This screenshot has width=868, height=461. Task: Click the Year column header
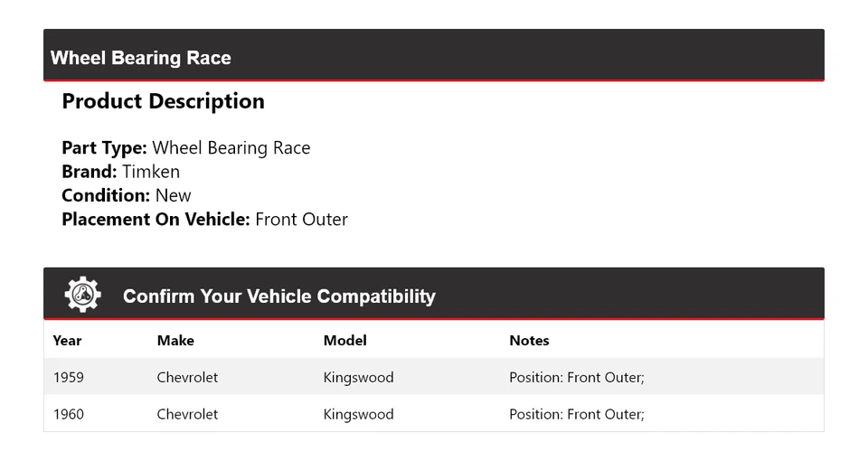(x=67, y=341)
